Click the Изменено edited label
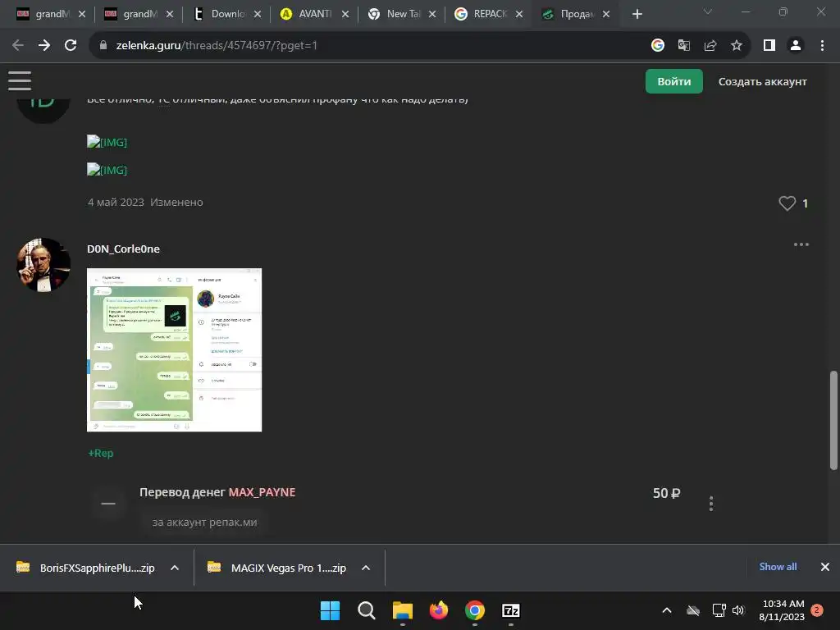The image size is (840, 630). 176,203
